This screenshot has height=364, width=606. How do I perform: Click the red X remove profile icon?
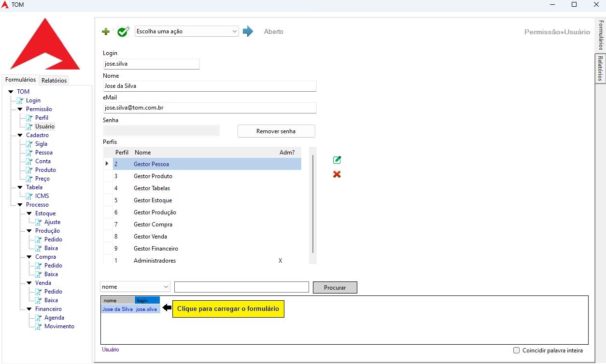click(337, 174)
